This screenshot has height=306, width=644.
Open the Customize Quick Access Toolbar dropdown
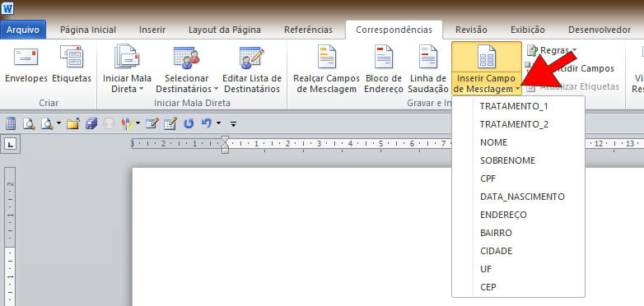(x=233, y=123)
